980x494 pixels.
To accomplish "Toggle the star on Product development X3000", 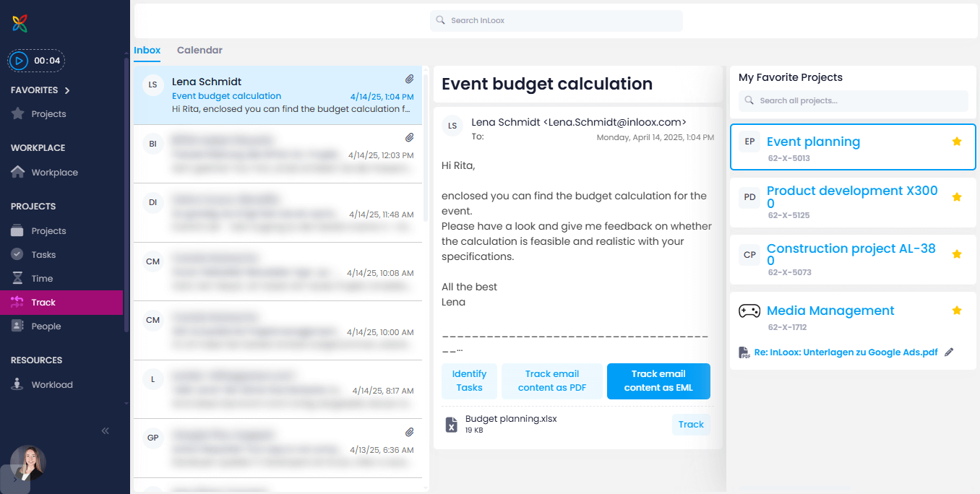I will (957, 196).
